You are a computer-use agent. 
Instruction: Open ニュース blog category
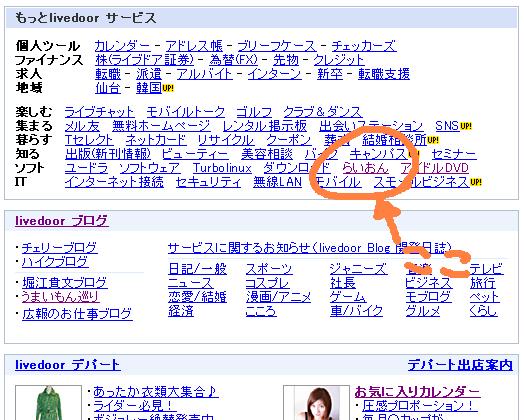[x=190, y=283]
